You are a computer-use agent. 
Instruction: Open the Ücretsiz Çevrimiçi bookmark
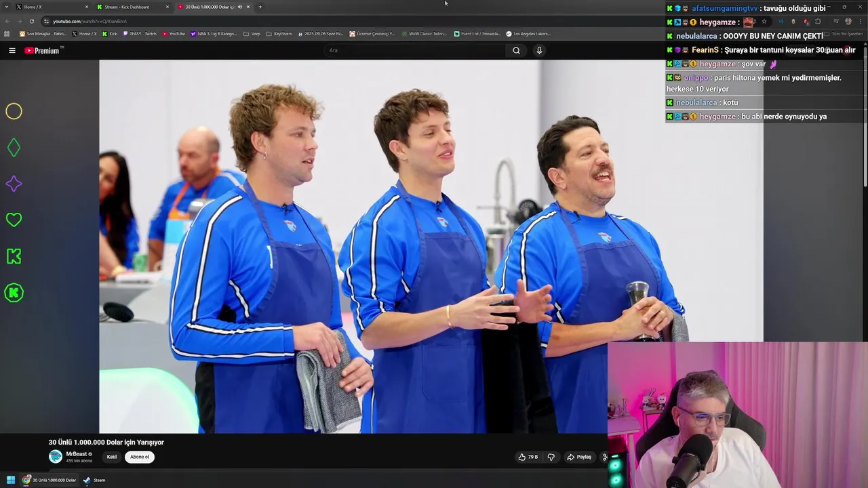[x=373, y=34]
